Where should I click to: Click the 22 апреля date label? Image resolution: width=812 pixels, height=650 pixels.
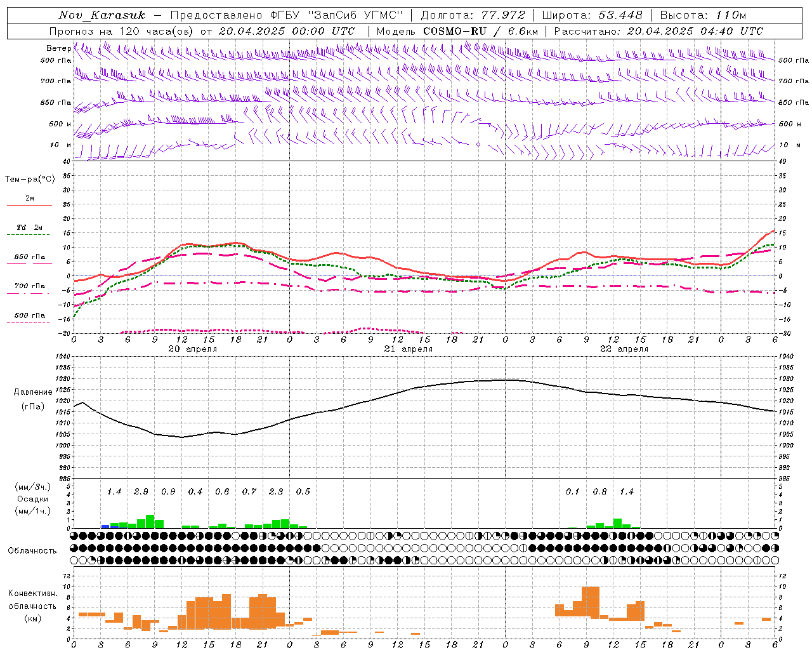pos(624,349)
